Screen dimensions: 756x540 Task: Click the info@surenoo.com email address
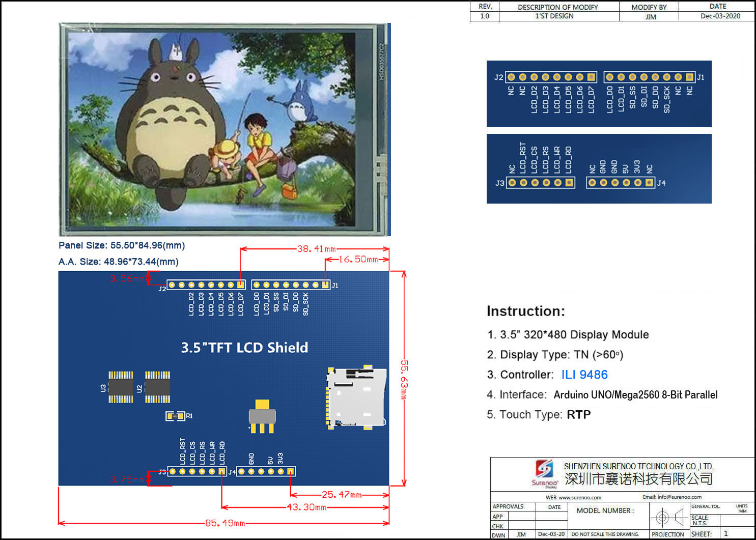point(679,497)
